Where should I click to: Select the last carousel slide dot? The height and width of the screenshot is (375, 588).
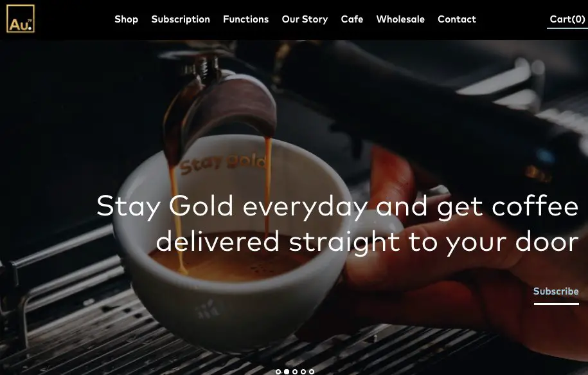[312, 372]
